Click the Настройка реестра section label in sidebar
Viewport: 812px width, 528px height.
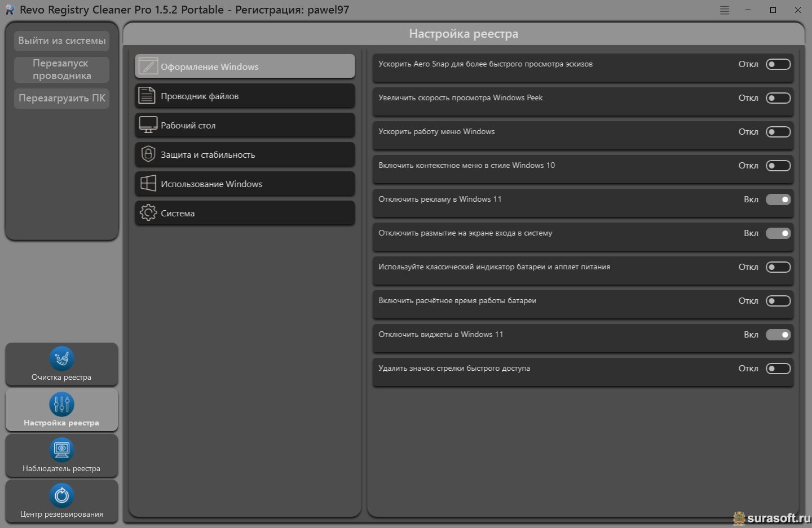[x=61, y=423]
